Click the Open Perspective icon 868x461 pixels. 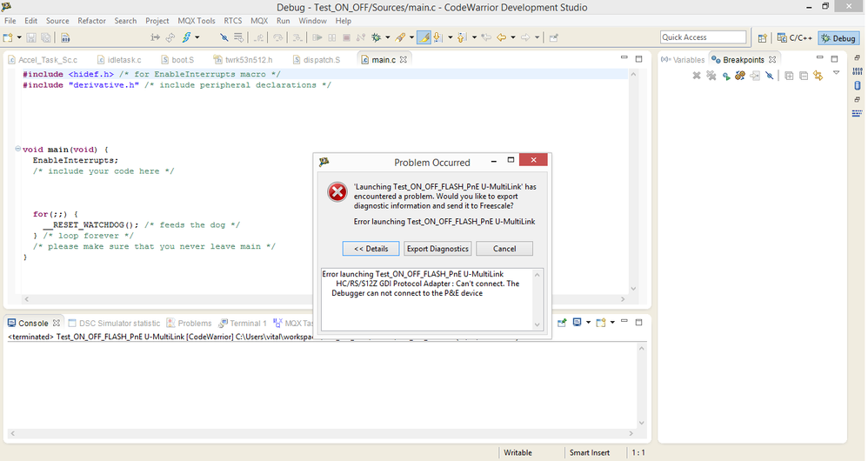click(x=762, y=37)
